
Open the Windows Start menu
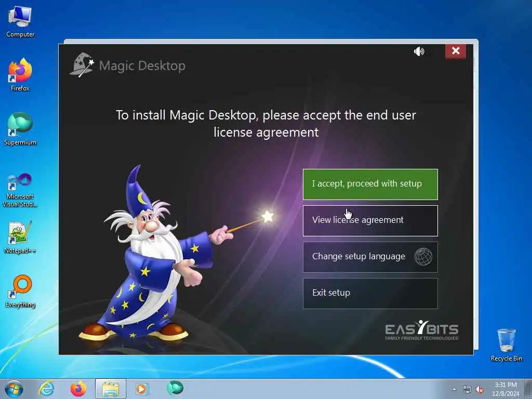14,389
